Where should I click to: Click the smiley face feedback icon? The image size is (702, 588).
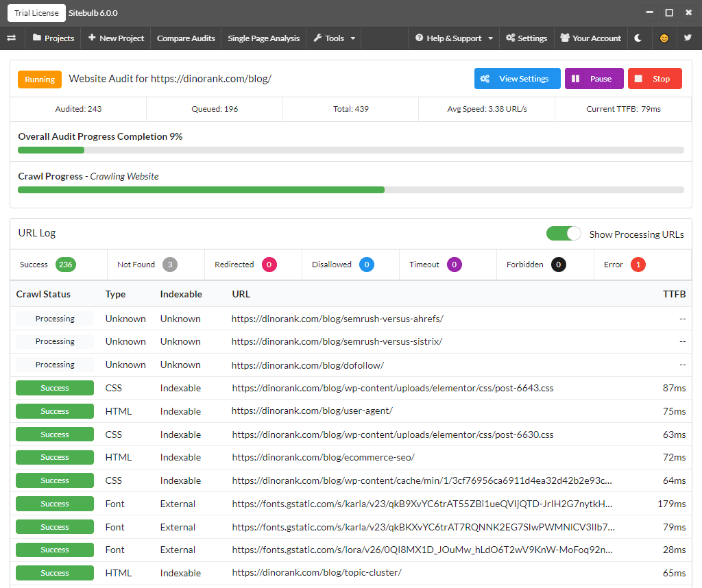click(664, 38)
